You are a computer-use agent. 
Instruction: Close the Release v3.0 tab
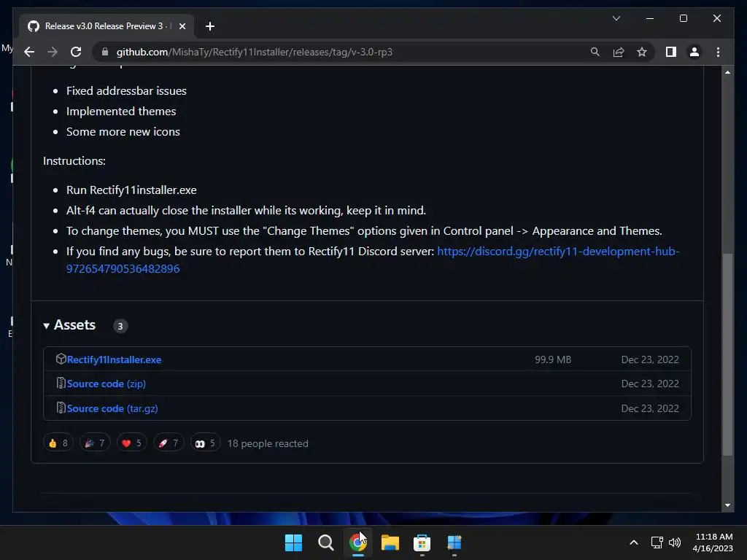click(182, 26)
